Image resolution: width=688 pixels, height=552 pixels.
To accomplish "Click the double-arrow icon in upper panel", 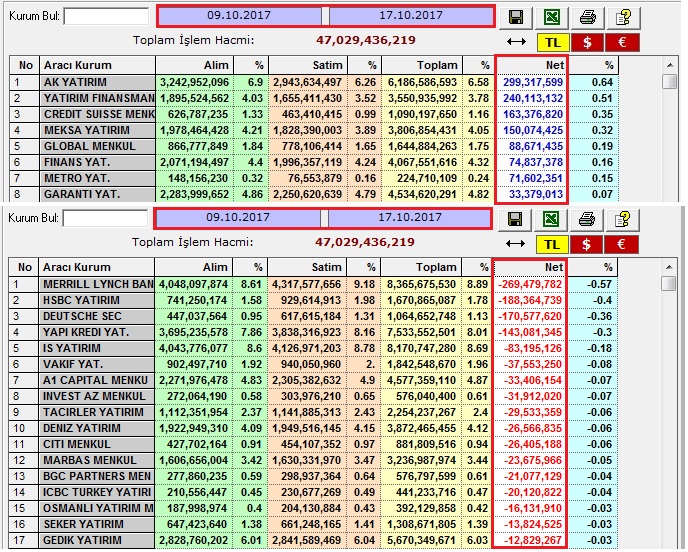I will click(516, 42).
